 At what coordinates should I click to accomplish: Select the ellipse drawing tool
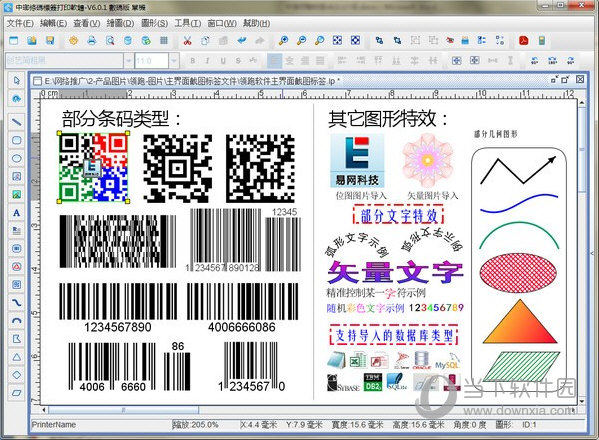tap(16, 158)
